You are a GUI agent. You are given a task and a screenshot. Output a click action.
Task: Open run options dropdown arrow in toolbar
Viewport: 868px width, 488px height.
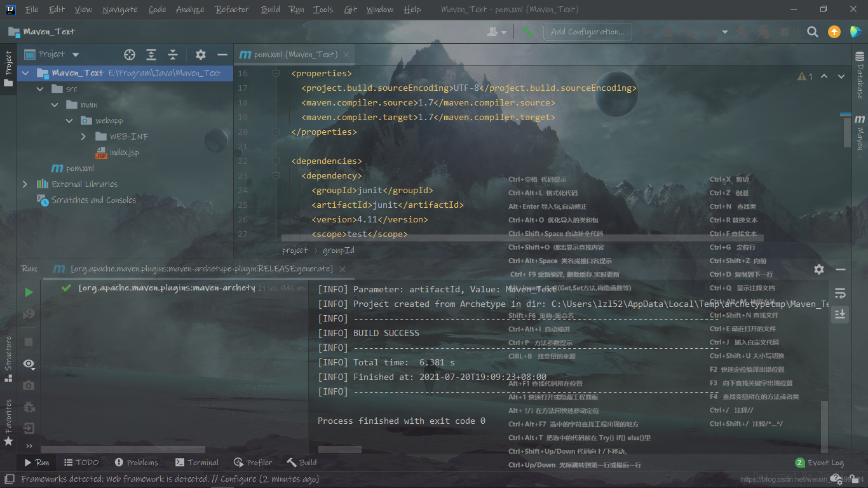[x=725, y=32]
